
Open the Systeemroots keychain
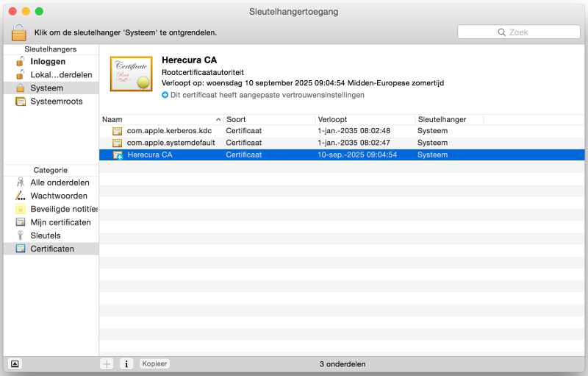pos(56,102)
